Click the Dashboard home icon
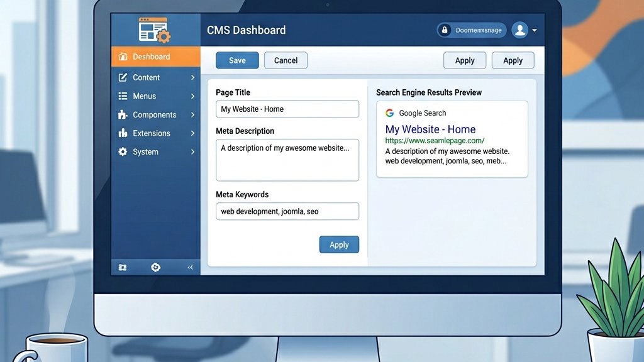The height and width of the screenshot is (362, 644). coord(123,57)
